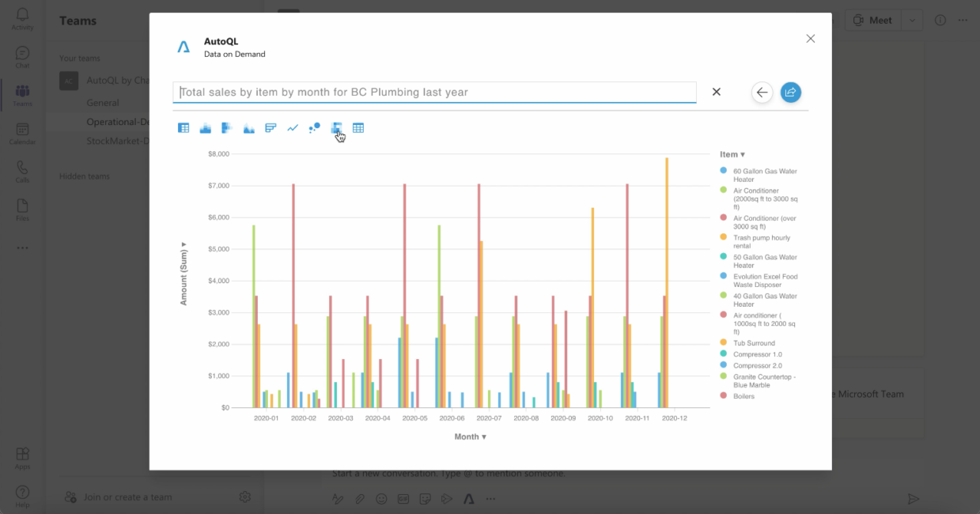
Task: Open Calls in the Teams sidebar
Action: [x=22, y=172]
